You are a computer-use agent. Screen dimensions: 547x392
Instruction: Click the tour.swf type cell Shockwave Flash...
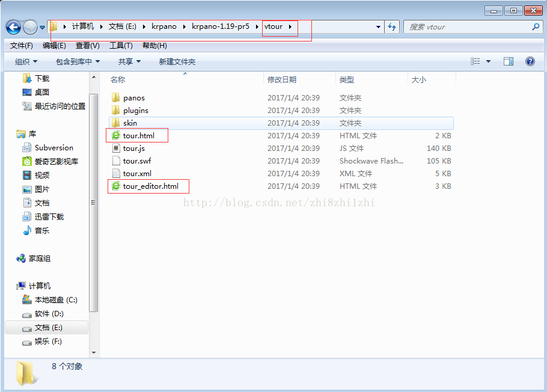(x=371, y=161)
